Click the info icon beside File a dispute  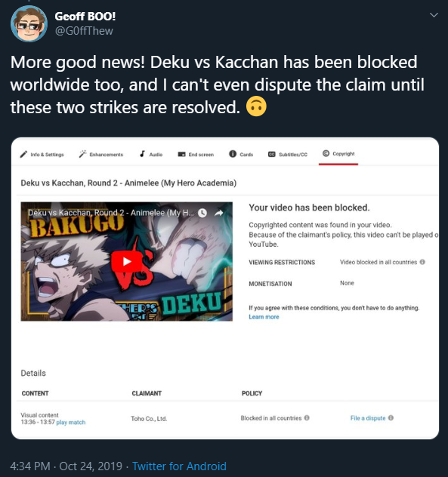[391, 417]
